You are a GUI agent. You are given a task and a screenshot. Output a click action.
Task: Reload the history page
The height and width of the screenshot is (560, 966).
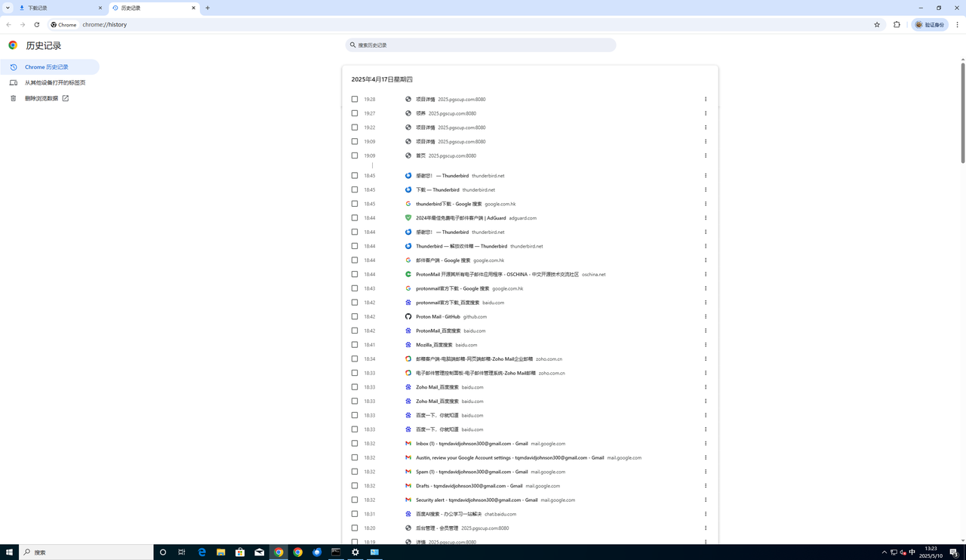(36, 24)
